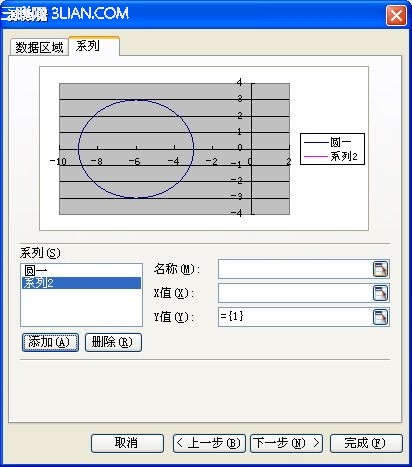Screen dimensions: 412x467
Task: Click the 删除(R) button
Action: (113, 342)
